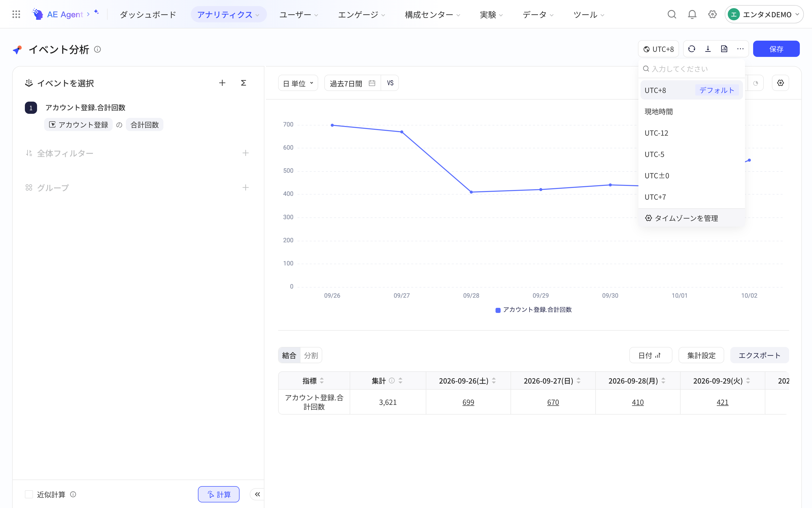Add an event with the plus icon
The image size is (812, 508).
[222, 83]
